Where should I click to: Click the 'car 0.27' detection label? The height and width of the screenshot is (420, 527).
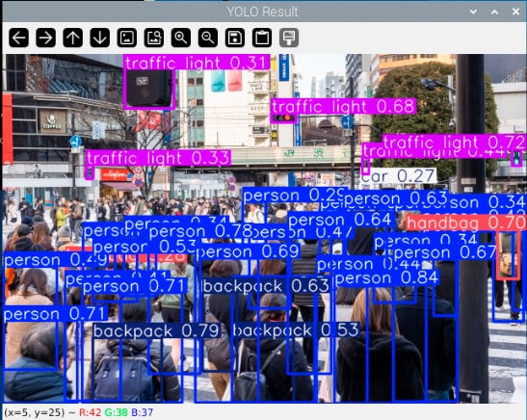coord(398,175)
